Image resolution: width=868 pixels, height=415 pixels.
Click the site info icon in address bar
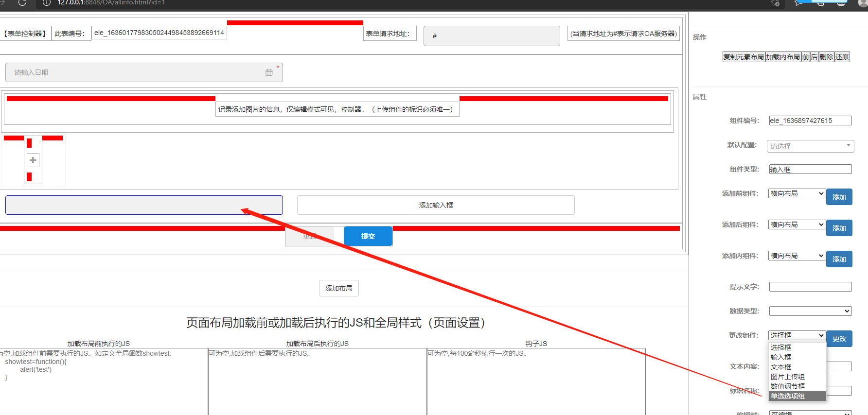[47, 2]
